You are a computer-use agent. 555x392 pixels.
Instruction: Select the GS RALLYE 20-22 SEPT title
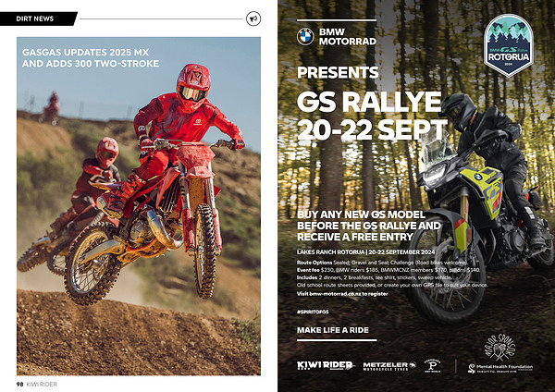pyautogui.click(x=373, y=116)
